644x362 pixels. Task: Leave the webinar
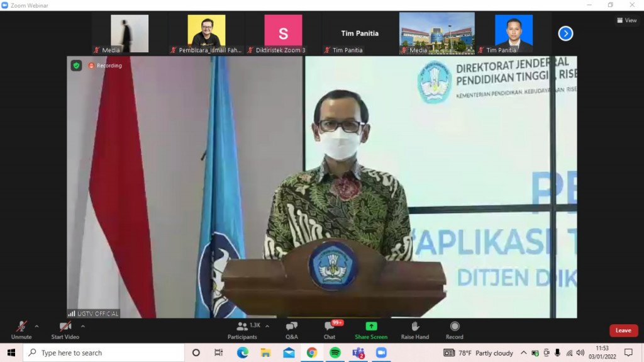click(623, 331)
